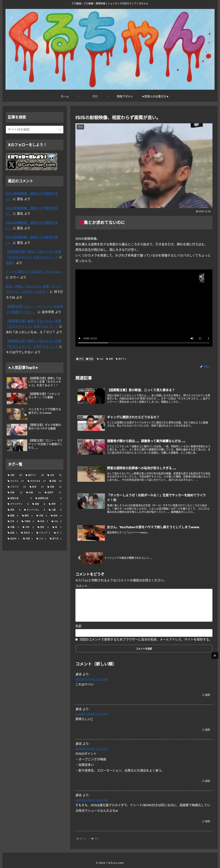The width and height of the screenshot is (220, 868).
Task: Open グロ in the top navigation
Action: pyautogui.click(x=95, y=97)
